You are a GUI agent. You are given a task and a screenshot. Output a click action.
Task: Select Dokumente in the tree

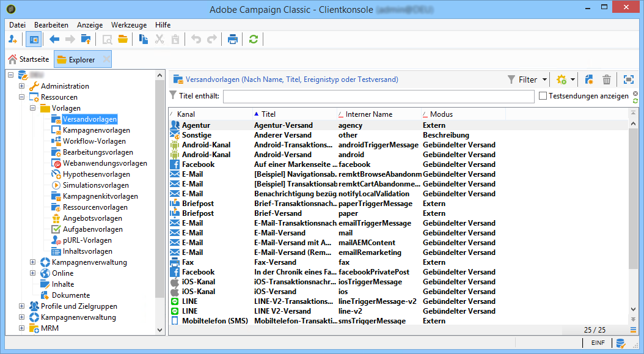pyautogui.click(x=71, y=295)
